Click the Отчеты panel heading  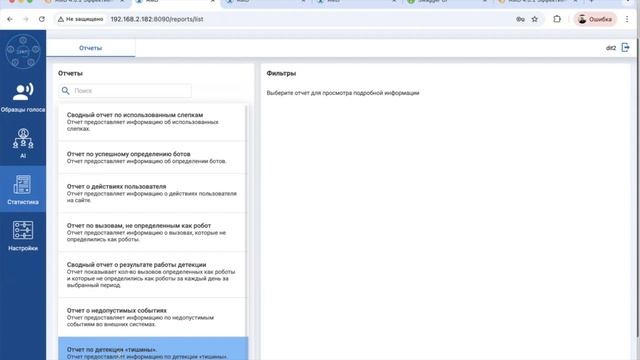point(70,73)
